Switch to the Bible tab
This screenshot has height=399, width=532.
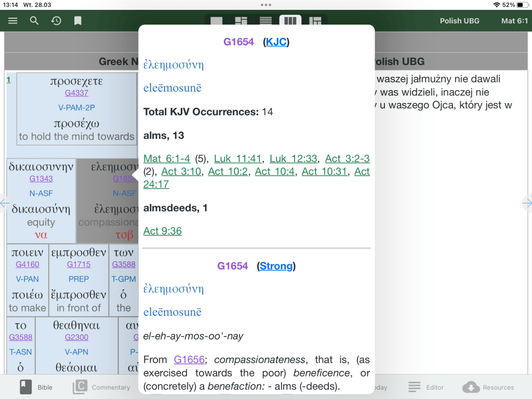36,387
